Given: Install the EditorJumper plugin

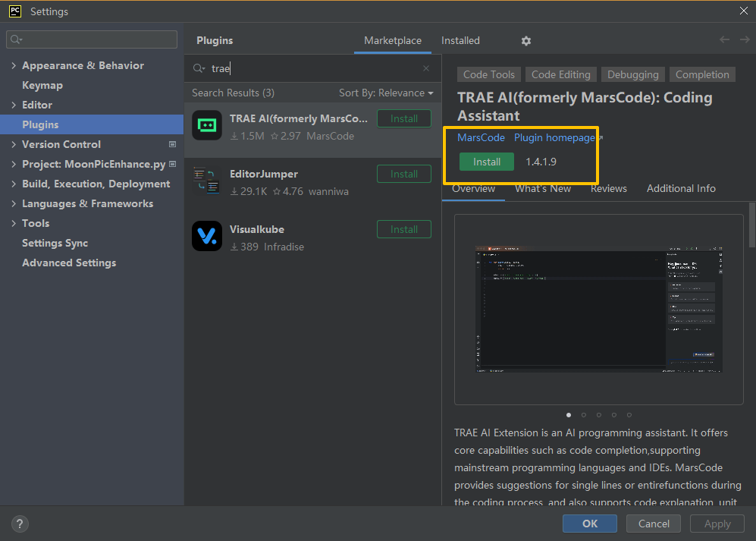Looking at the screenshot, I should pyautogui.click(x=404, y=175).
